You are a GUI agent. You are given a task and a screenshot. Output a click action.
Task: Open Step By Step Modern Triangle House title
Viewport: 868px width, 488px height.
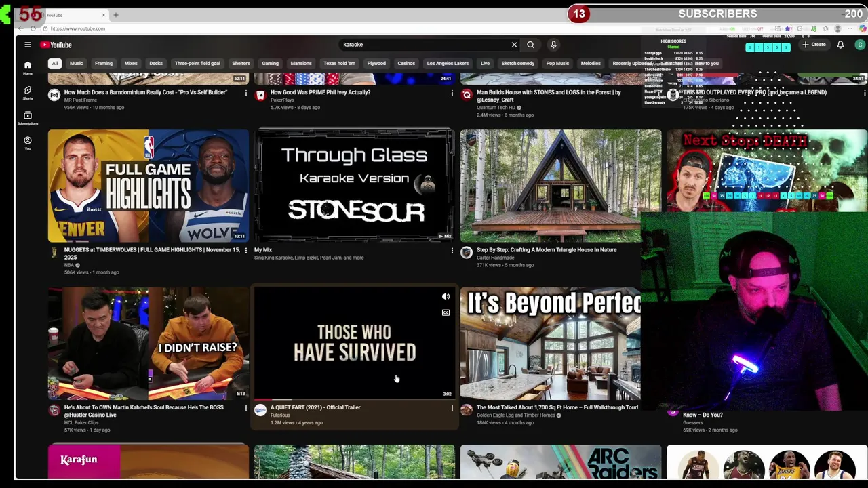tap(547, 250)
